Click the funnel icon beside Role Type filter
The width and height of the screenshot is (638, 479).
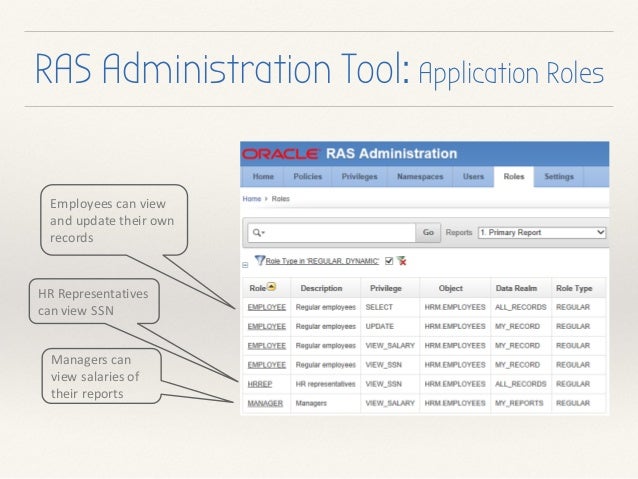coord(260,260)
